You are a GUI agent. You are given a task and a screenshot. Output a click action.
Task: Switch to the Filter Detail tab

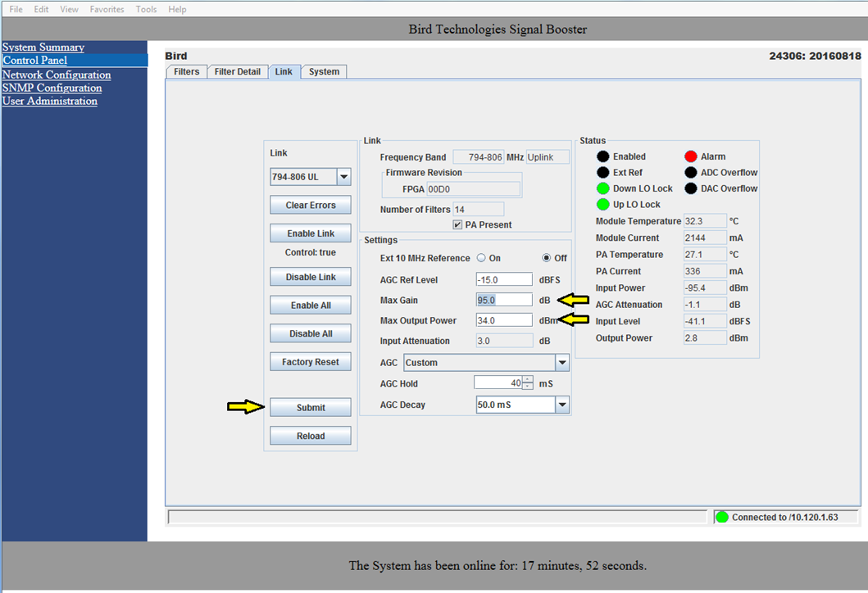coord(238,72)
